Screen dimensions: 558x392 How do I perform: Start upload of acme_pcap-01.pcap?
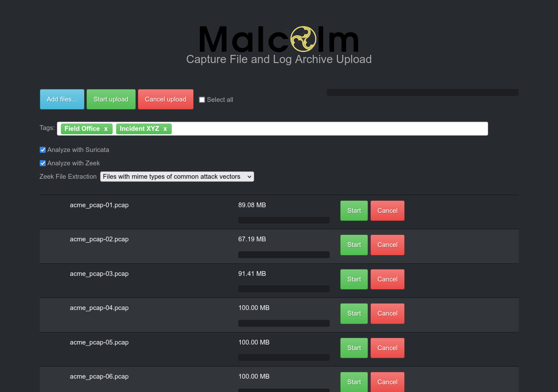354,211
